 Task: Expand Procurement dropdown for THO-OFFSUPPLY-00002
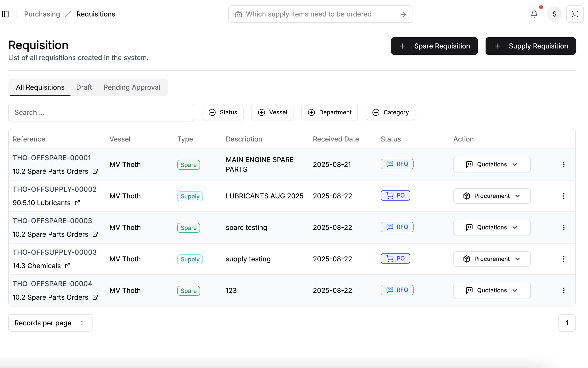click(492, 196)
